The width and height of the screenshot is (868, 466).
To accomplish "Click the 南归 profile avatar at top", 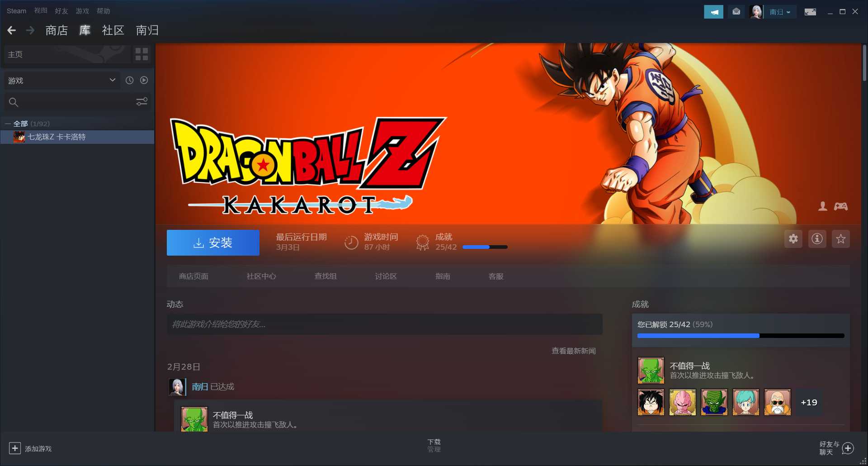I will [756, 12].
